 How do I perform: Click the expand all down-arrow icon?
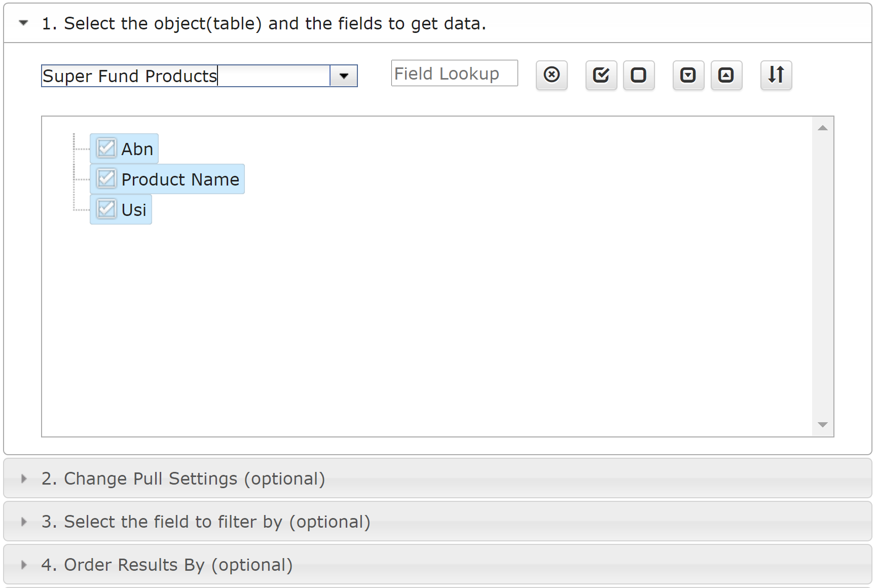point(688,75)
